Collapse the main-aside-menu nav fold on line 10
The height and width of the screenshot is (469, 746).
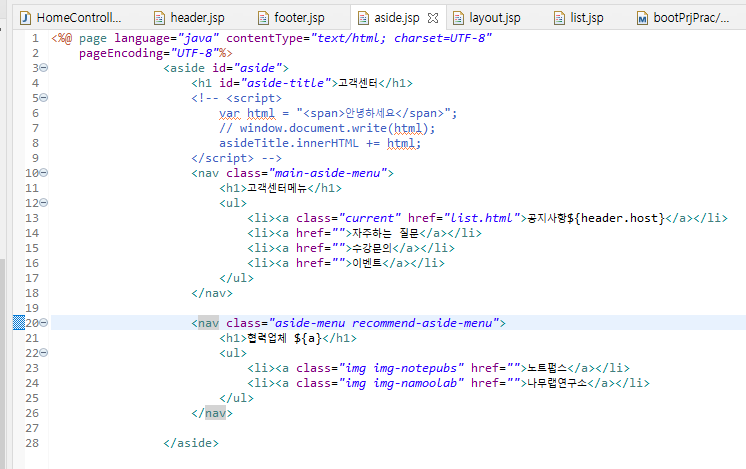pyautogui.click(x=44, y=173)
